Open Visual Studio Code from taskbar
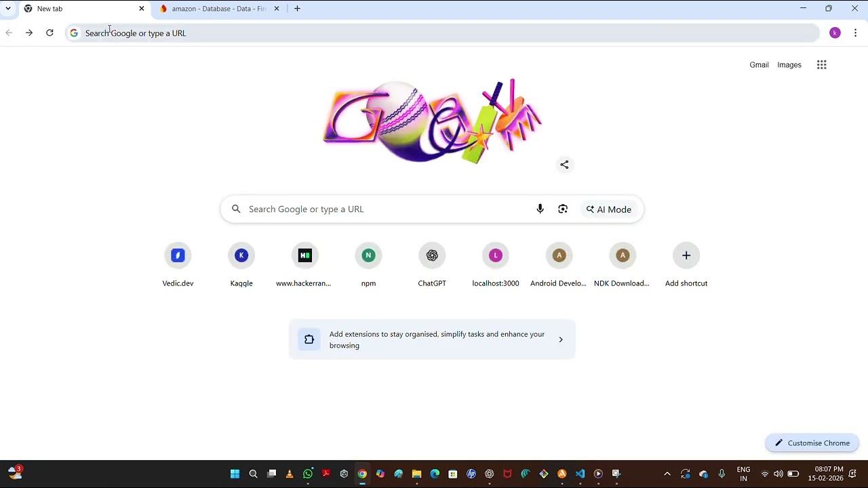 pyautogui.click(x=580, y=474)
